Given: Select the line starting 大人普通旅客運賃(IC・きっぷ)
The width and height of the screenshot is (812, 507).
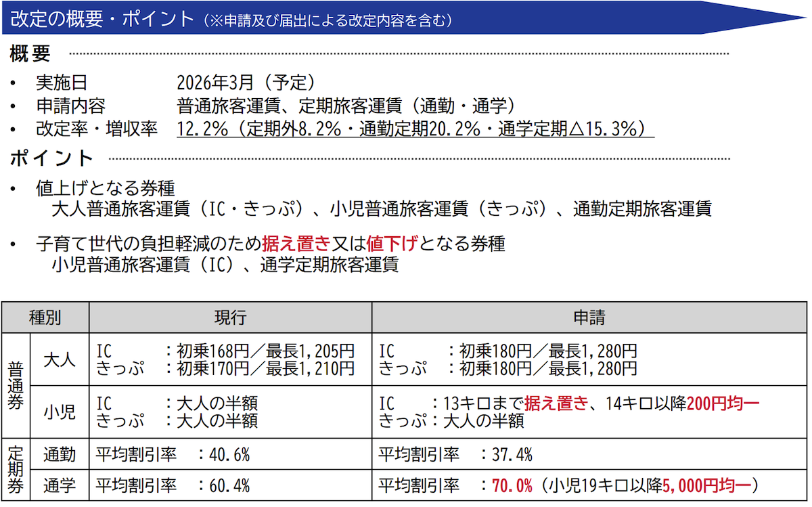Looking at the screenshot, I should pyautogui.click(x=382, y=209).
